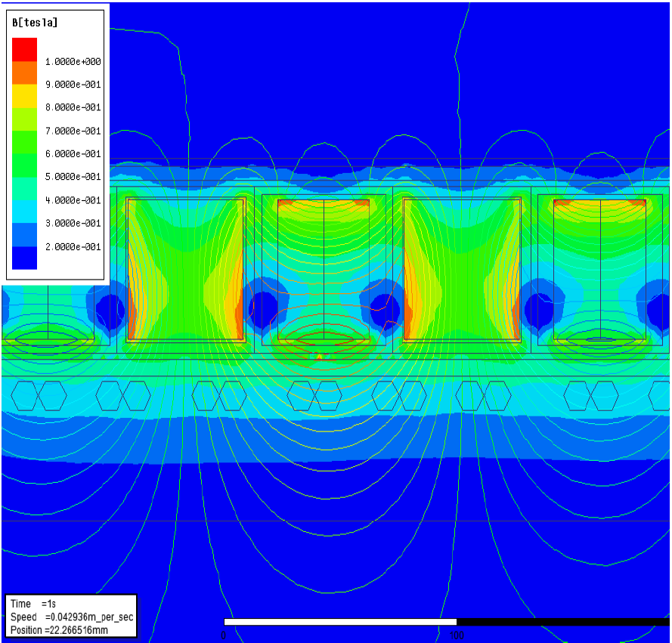Click the small orange marker below center magnet

319,355
